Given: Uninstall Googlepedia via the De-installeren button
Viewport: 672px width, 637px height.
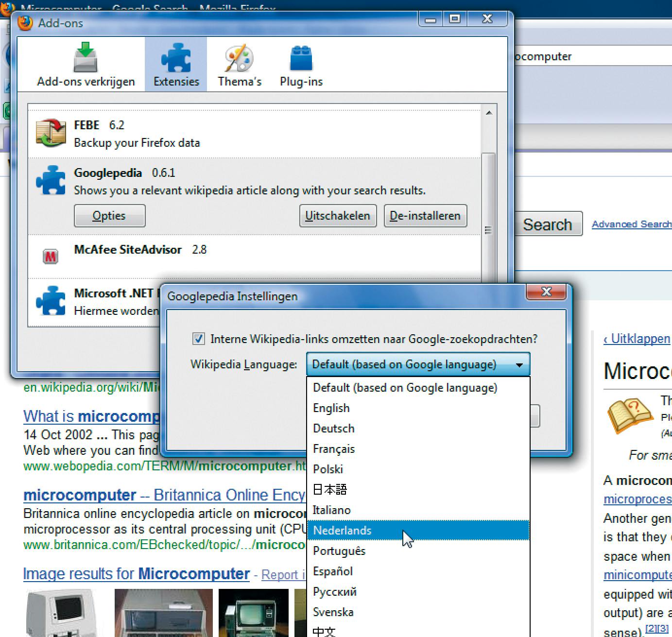Looking at the screenshot, I should click(x=425, y=216).
